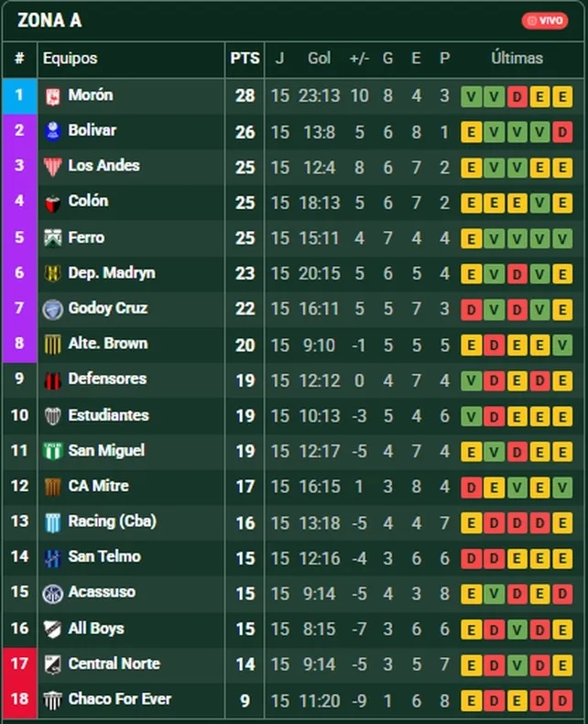Viewport: 588px width, 724px height.
Task: Click the blue position 1 cell
Action: click(x=19, y=96)
